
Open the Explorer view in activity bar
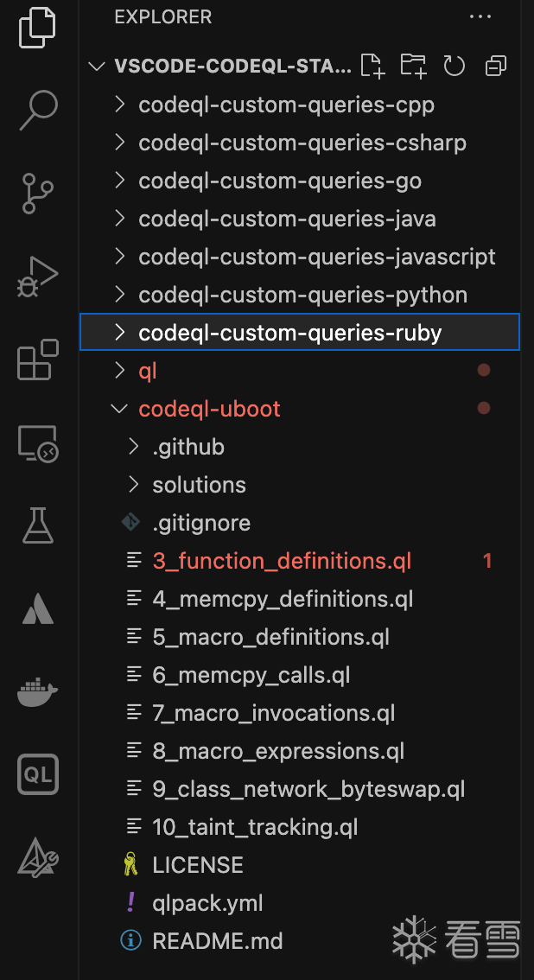pyautogui.click(x=38, y=27)
